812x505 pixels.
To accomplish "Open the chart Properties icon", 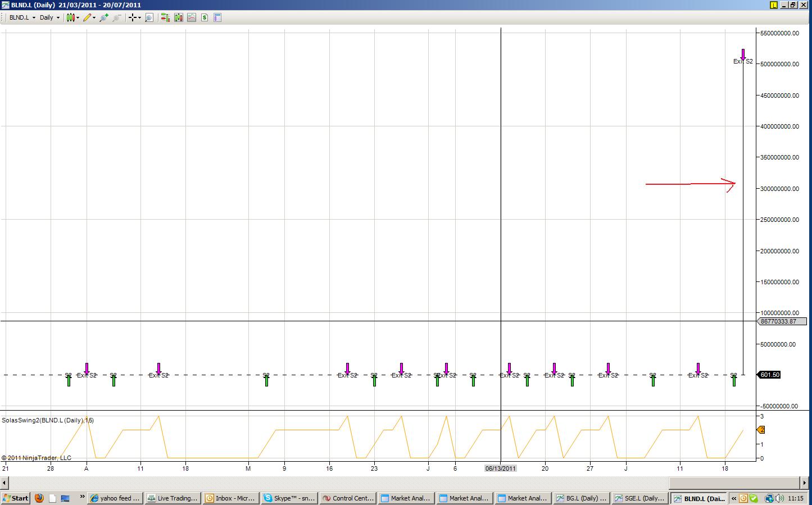I will [x=217, y=17].
